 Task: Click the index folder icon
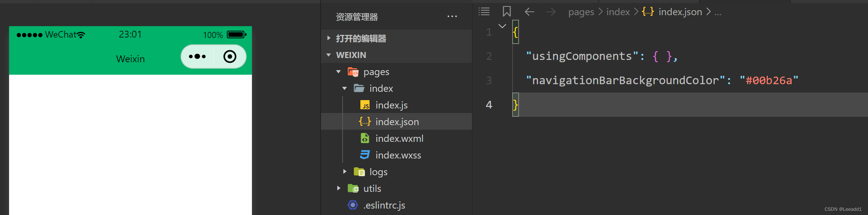coord(359,88)
